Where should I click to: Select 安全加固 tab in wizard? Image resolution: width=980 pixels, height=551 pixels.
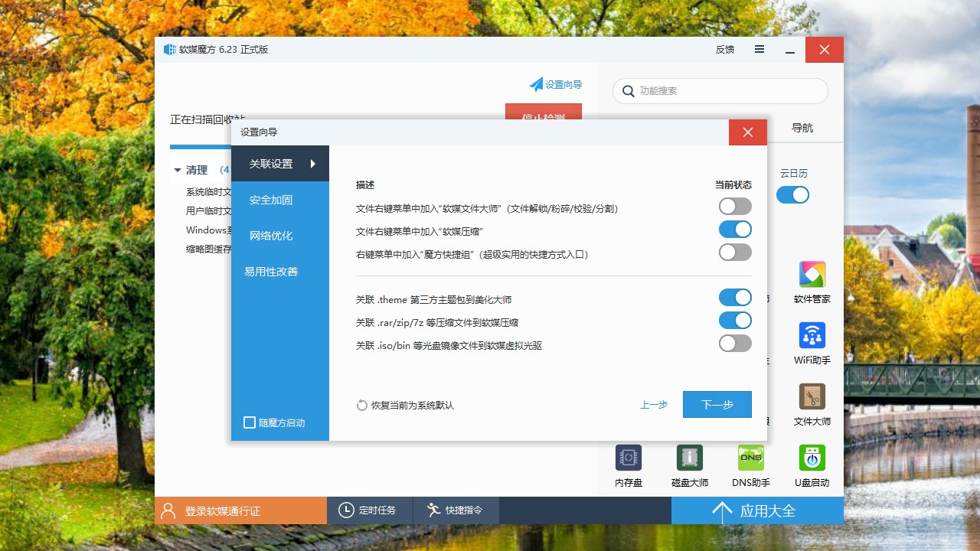click(280, 200)
